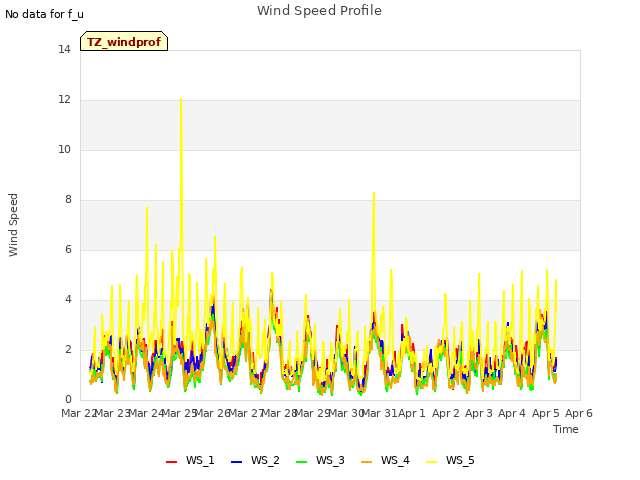This screenshot has width=640, height=480.
Task: Click the 14 y-axis tick label
Action: point(64,50)
